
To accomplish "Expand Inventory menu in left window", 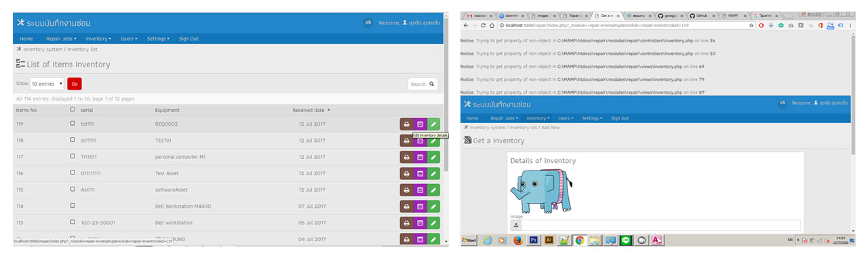I will tap(99, 39).
